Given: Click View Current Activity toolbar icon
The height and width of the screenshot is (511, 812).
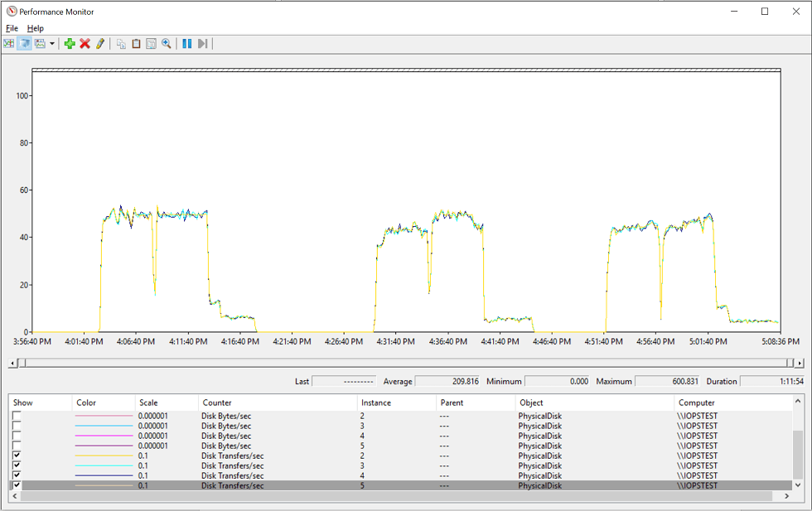Looking at the screenshot, I should 9,44.
